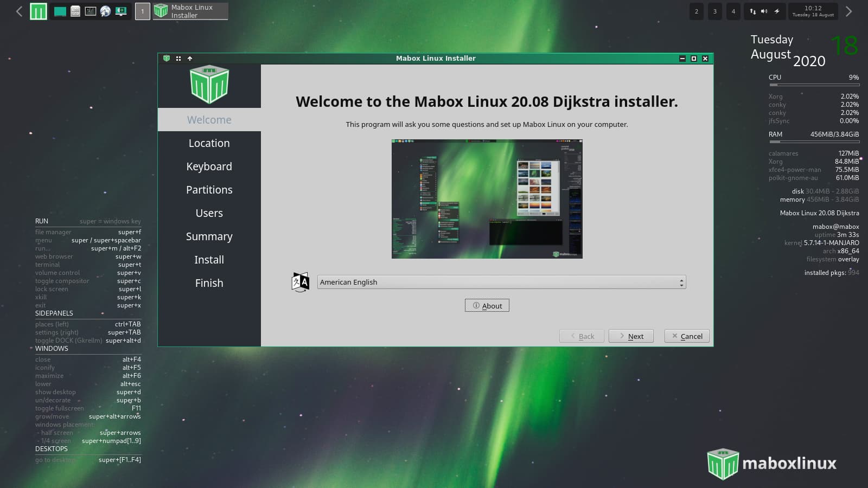
Task: Click the volume speaker tray icon
Action: (764, 11)
